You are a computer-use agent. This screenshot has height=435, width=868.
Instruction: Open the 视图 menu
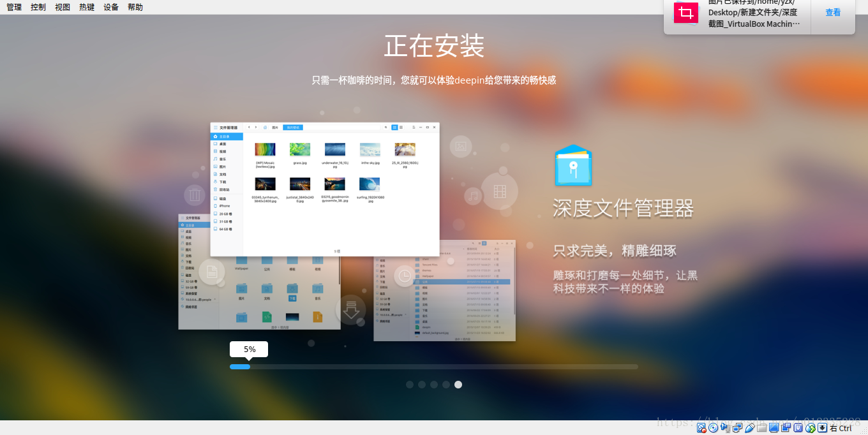[x=63, y=7]
